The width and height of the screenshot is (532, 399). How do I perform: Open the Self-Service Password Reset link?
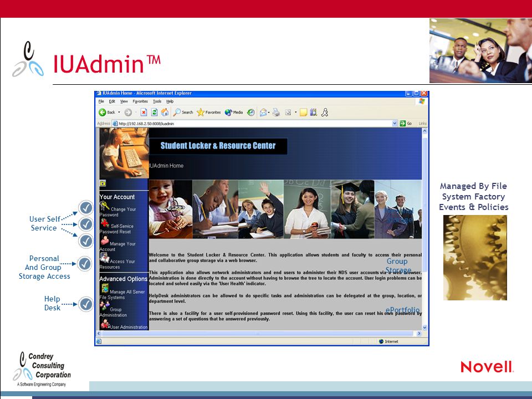pos(116,229)
